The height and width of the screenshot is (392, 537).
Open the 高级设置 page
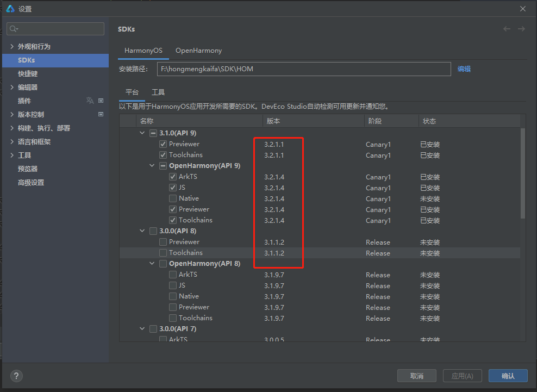point(55,183)
